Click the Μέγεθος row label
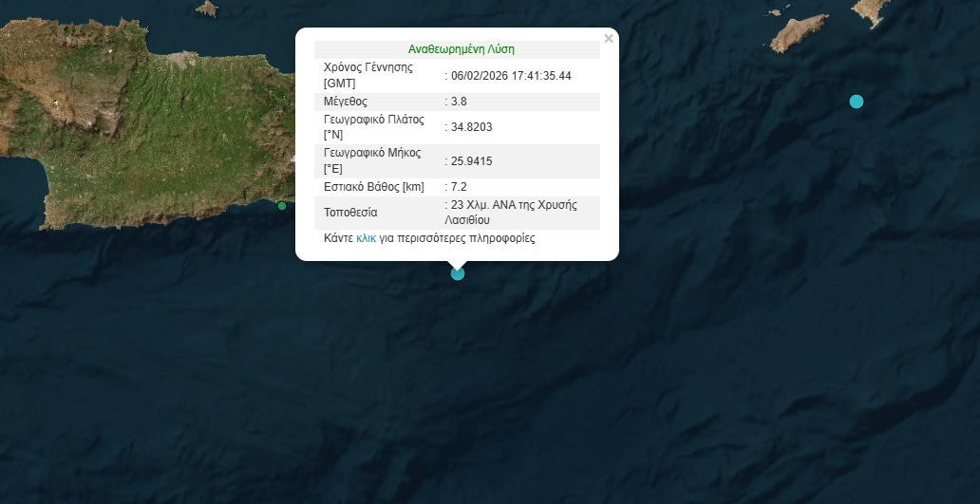This screenshot has height=504, width=980. (346, 102)
